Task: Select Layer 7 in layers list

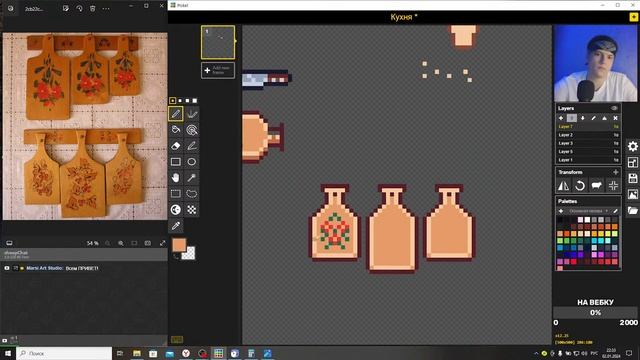Action: (x=588, y=127)
